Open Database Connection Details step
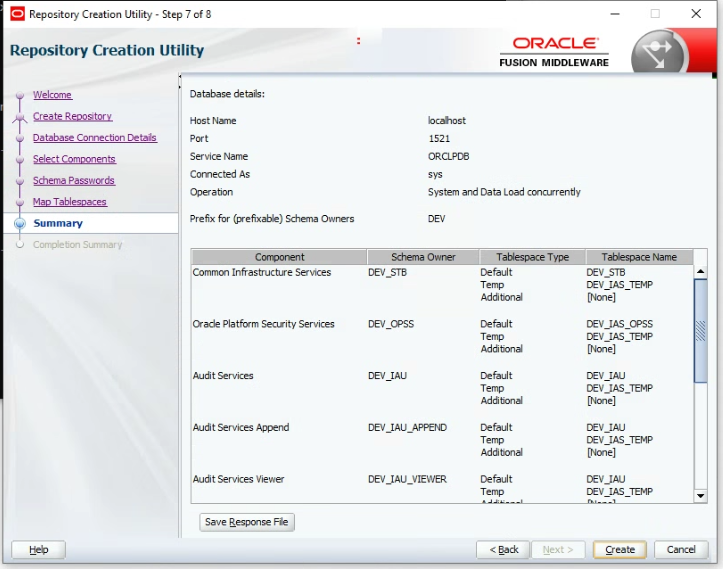The width and height of the screenshot is (723, 569). (95, 137)
